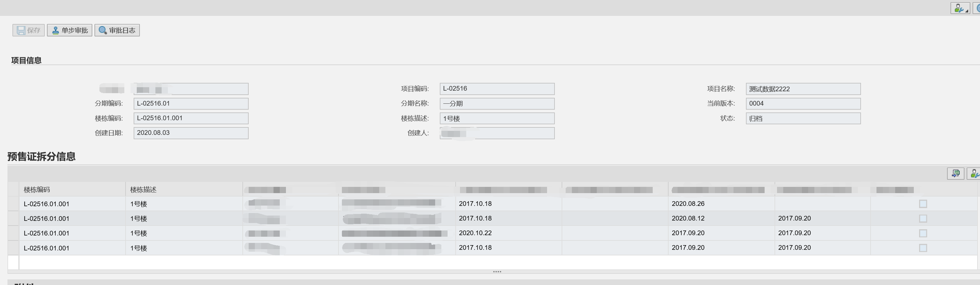Click the 当前版本 field showing 0004
This screenshot has width=980, height=285.
point(803,103)
